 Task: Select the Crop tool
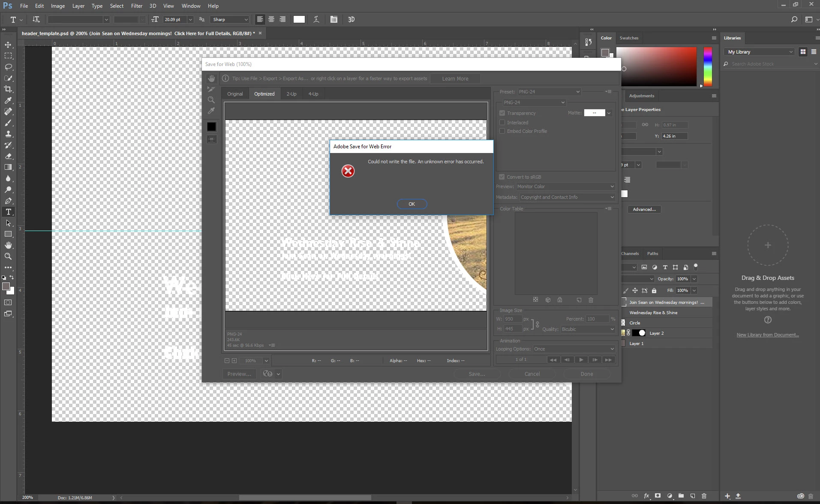point(8,89)
